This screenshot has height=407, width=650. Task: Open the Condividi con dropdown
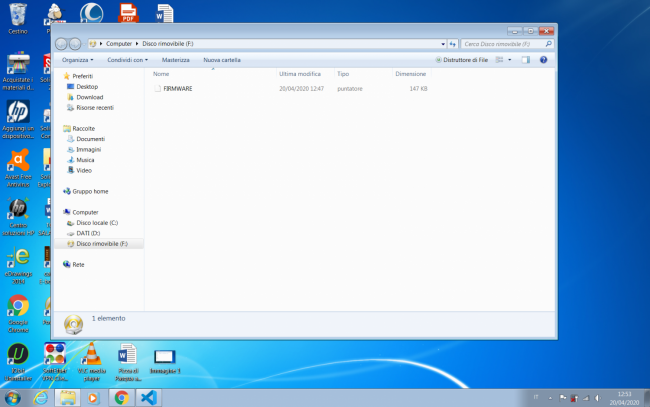click(x=127, y=60)
